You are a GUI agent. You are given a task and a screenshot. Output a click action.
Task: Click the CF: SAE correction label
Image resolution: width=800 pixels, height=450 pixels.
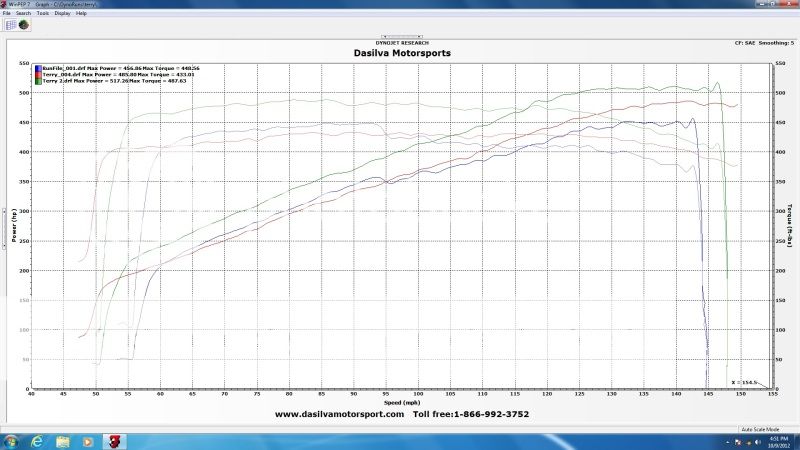coord(743,44)
